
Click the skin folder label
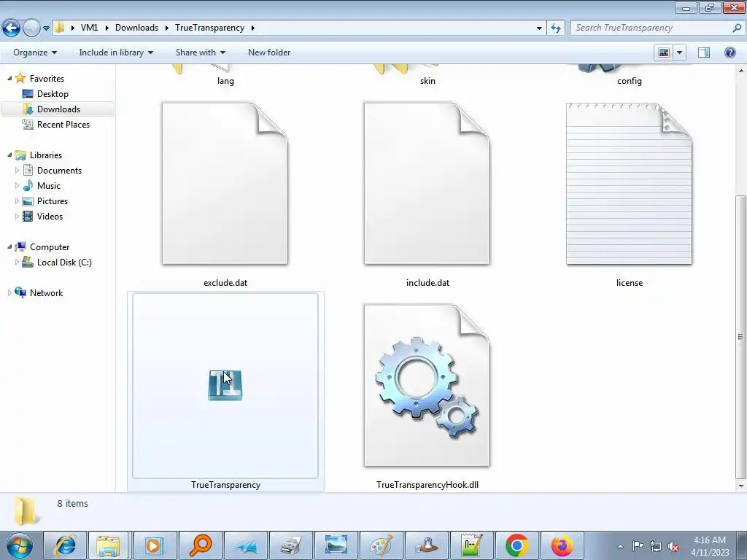pyautogui.click(x=427, y=81)
